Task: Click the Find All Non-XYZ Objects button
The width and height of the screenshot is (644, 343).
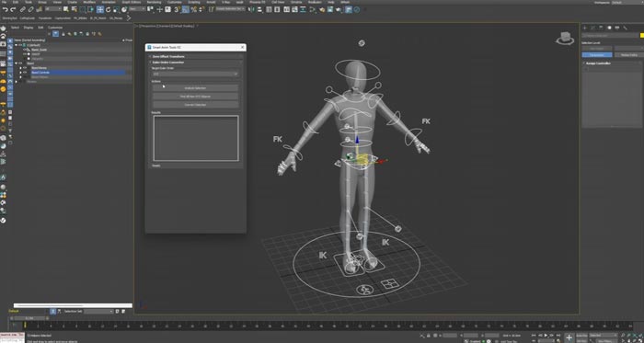Action: (195, 97)
